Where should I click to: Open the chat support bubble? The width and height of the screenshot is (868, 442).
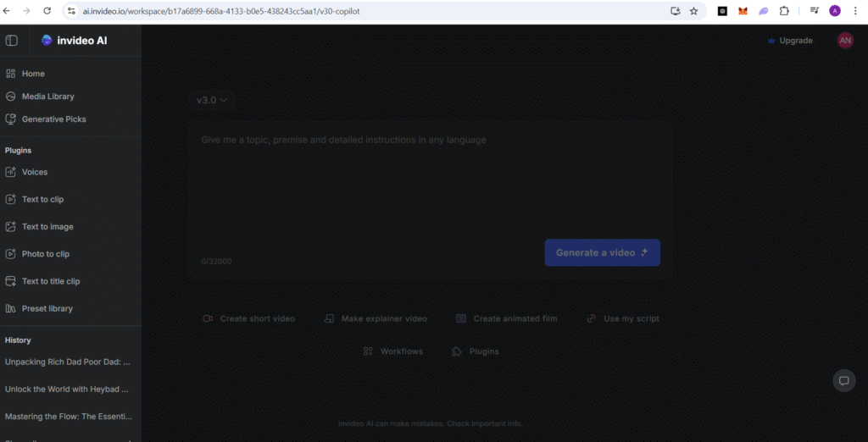coord(844,380)
